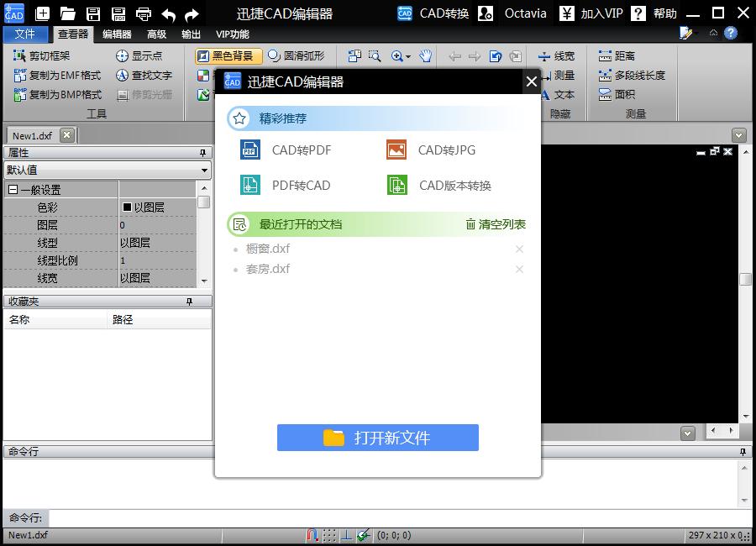Open the 文件 menu
The width and height of the screenshot is (756, 546).
pyautogui.click(x=25, y=34)
